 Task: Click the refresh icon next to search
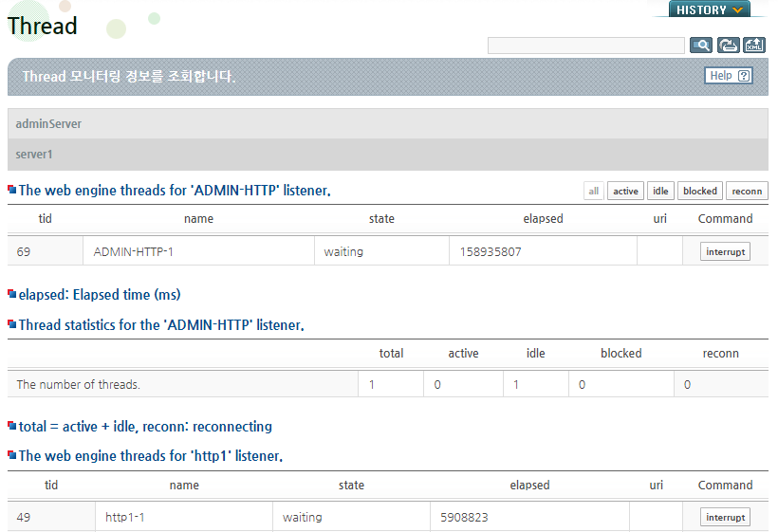tap(728, 46)
